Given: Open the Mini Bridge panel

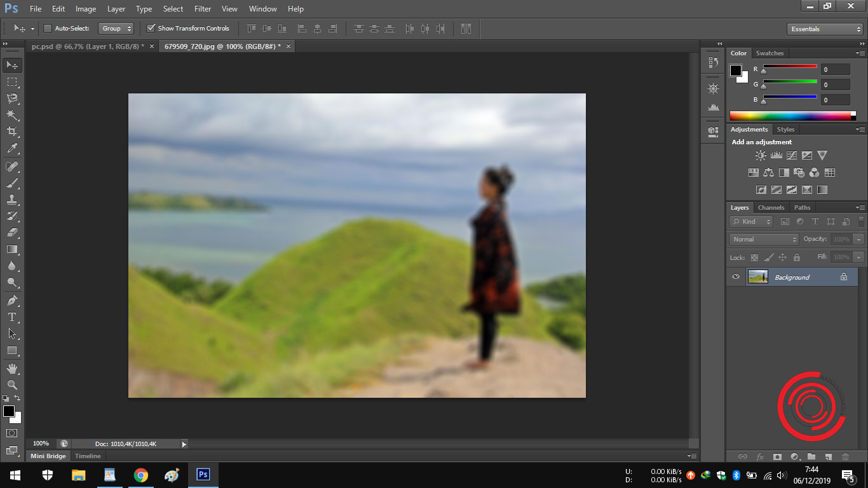Looking at the screenshot, I should pos(48,456).
